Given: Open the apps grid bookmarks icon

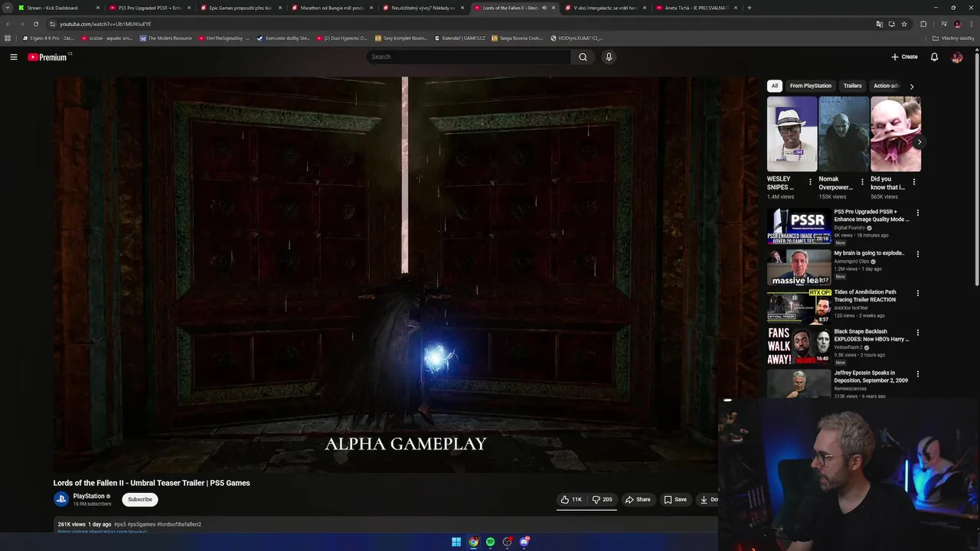Looking at the screenshot, I should tap(8, 37).
